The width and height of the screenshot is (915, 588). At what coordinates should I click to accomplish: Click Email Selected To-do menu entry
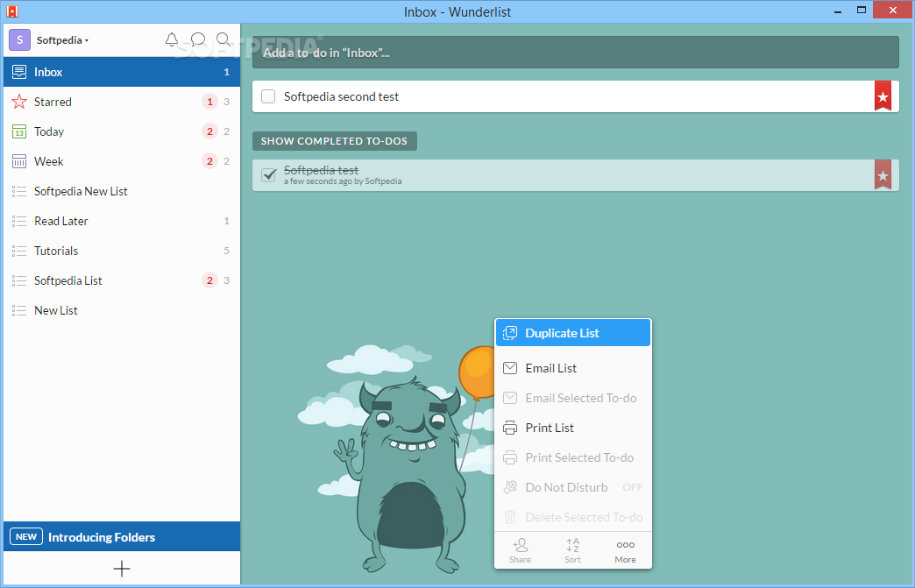pyautogui.click(x=573, y=398)
